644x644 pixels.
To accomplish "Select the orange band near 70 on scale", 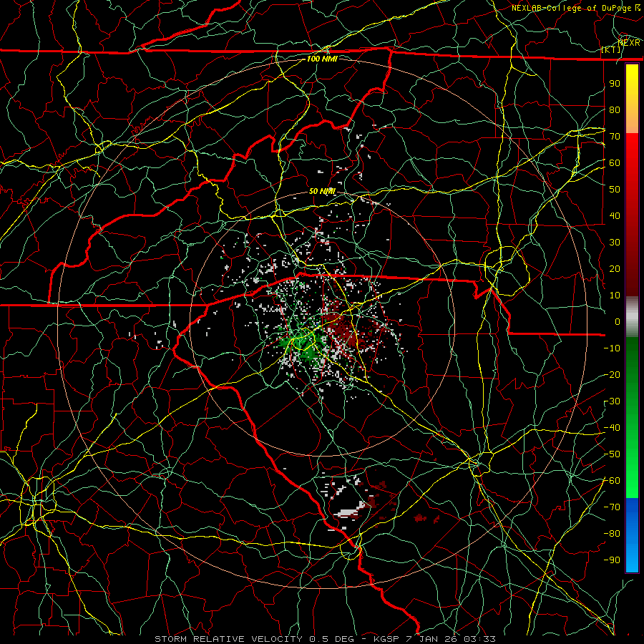I will pyautogui.click(x=632, y=121).
